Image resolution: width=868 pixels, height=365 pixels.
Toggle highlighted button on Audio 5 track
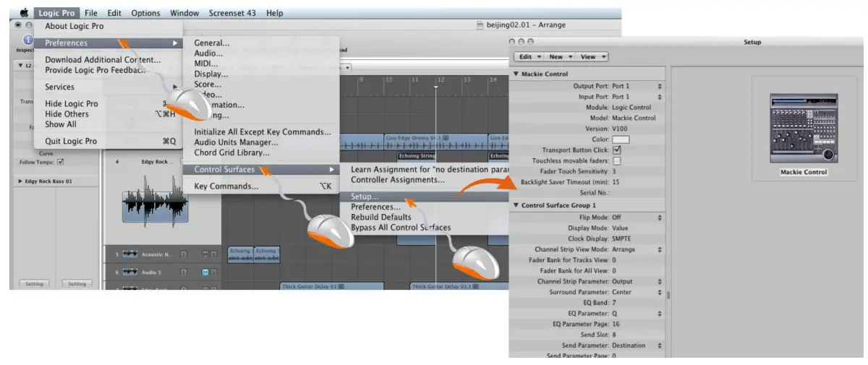click(x=205, y=272)
